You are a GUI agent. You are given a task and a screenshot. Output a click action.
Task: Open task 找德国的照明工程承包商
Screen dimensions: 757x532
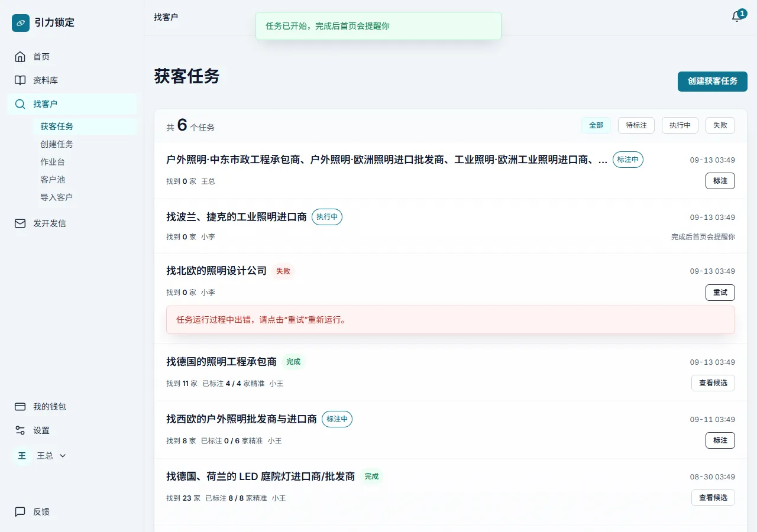pyautogui.click(x=221, y=362)
